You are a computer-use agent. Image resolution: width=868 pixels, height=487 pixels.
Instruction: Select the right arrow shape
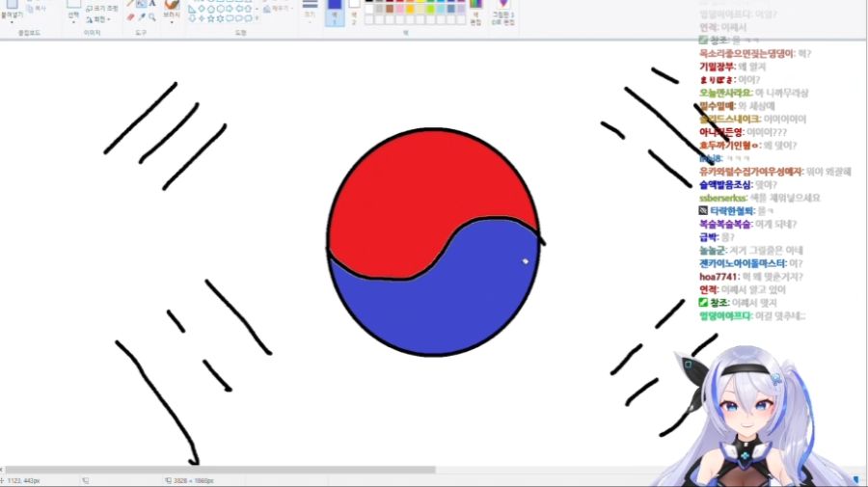pyautogui.click(x=230, y=9)
